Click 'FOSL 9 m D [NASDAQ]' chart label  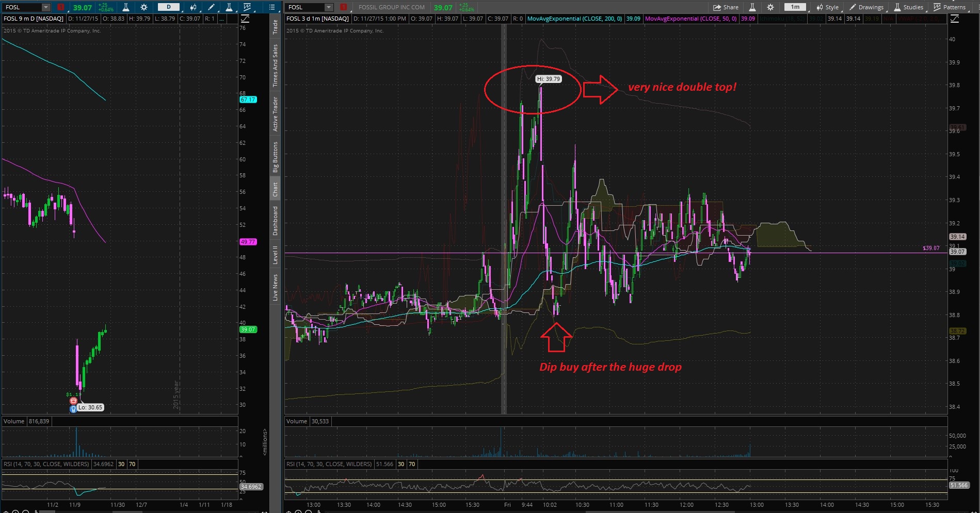pyautogui.click(x=34, y=19)
